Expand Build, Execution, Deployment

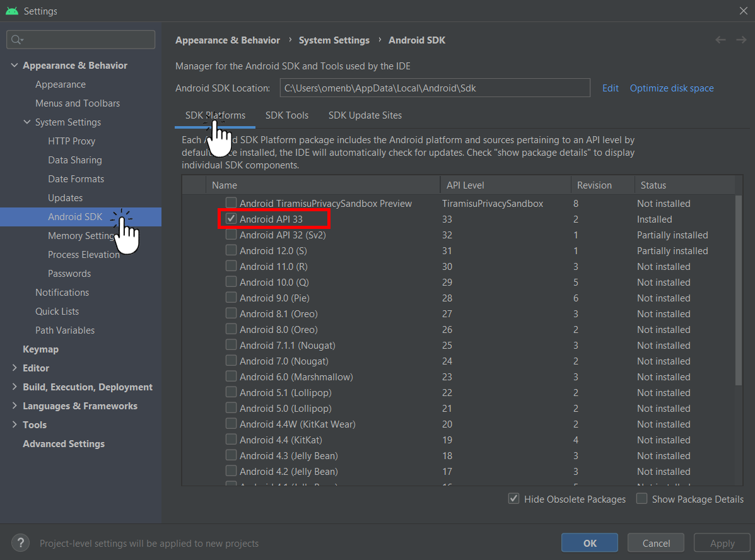point(15,387)
